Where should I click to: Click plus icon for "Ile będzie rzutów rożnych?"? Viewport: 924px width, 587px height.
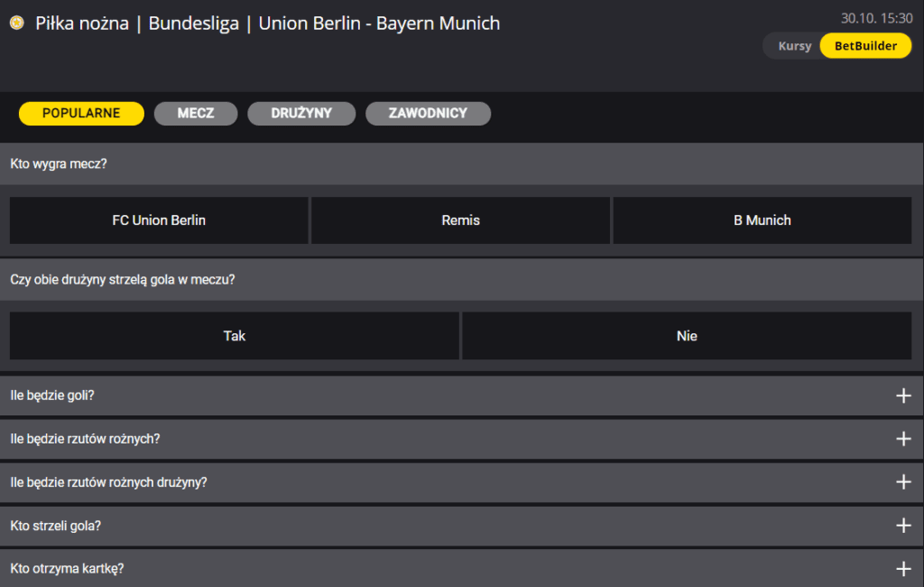coord(903,439)
